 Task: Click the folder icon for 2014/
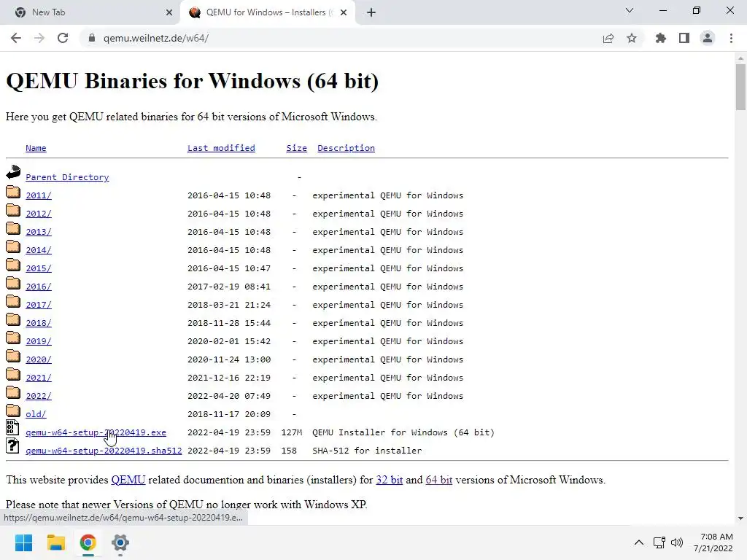tap(13, 246)
